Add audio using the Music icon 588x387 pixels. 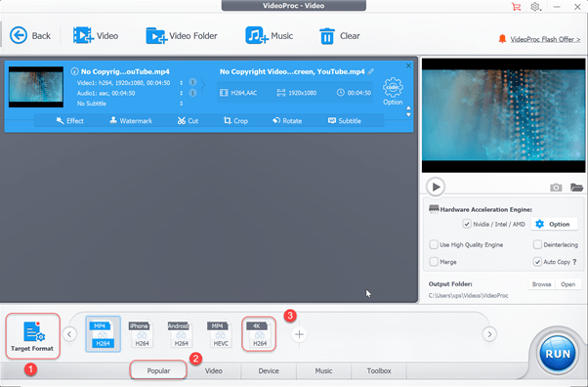pos(257,35)
